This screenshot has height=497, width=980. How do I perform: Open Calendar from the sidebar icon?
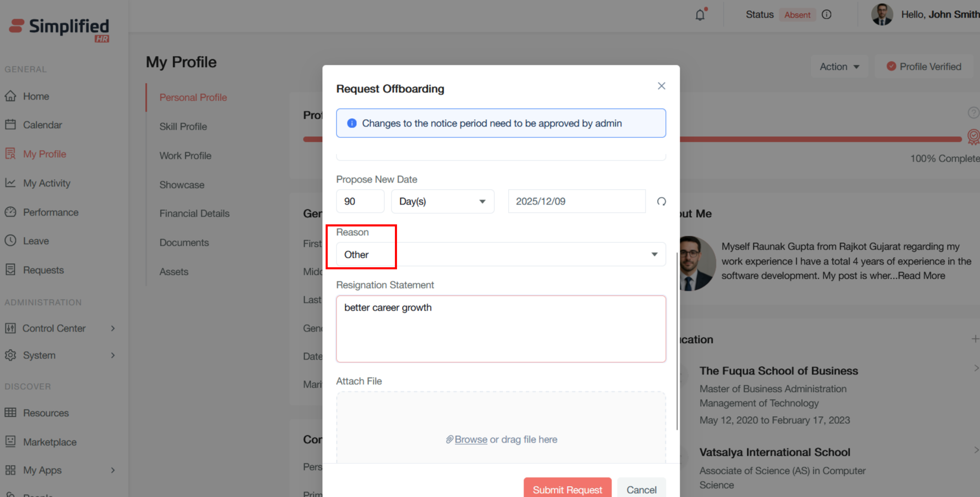(10, 125)
